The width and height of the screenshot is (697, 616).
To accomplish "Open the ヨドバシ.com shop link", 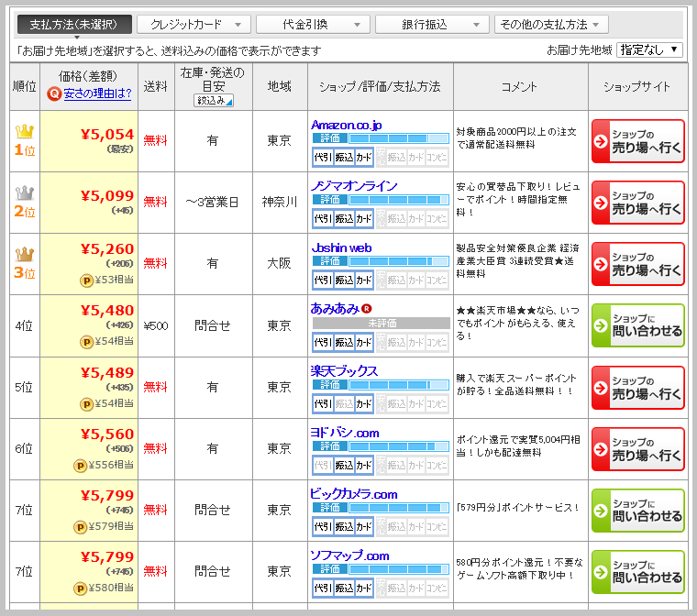I will coord(345,433).
